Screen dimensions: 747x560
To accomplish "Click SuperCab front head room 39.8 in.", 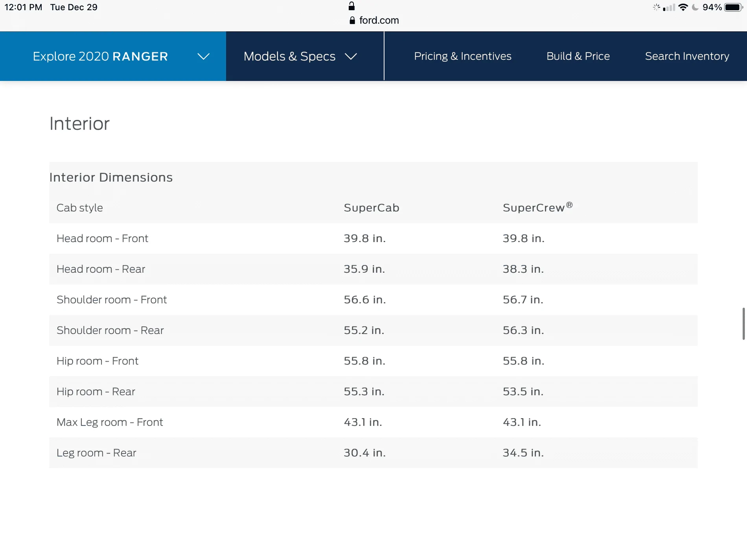I will [364, 238].
